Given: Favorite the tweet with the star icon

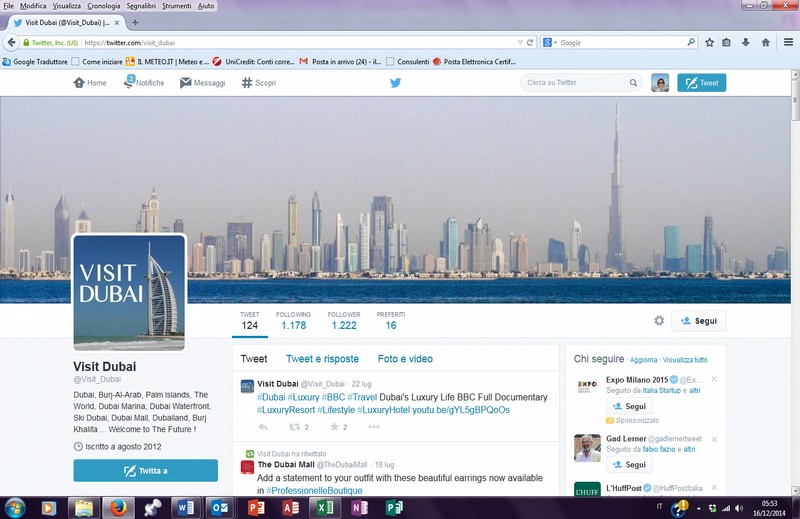Looking at the screenshot, I should tap(334, 427).
